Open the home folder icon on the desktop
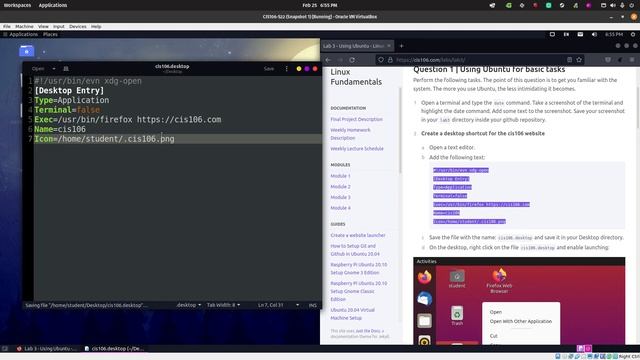 27,51
